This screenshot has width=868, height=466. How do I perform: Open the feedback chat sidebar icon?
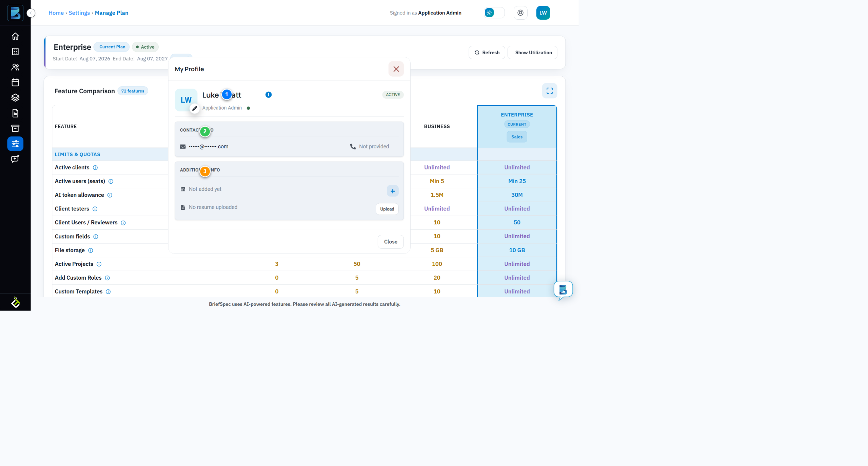pyautogui.click(x=15, y=159)
